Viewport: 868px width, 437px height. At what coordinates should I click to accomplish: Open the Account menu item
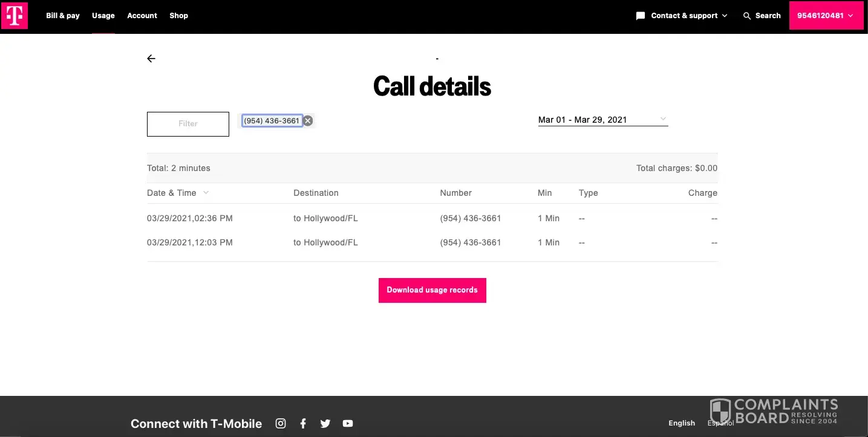click(x=142, y=16)
